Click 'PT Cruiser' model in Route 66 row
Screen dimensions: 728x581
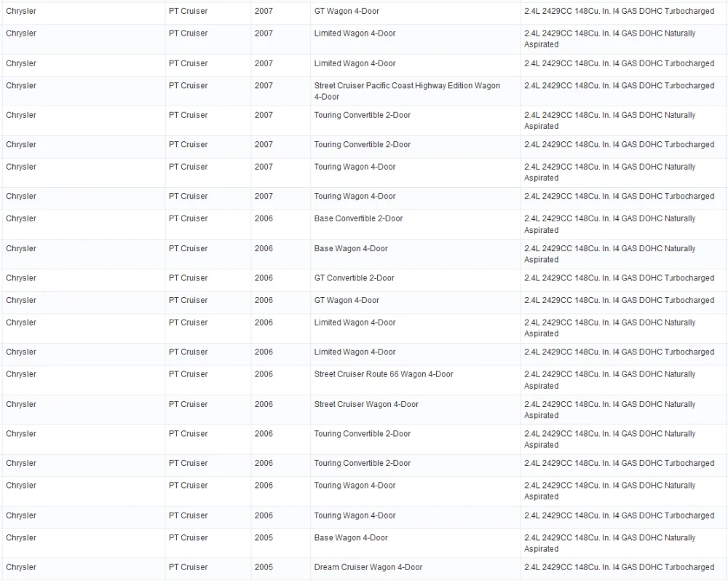(x=188, y=374)
